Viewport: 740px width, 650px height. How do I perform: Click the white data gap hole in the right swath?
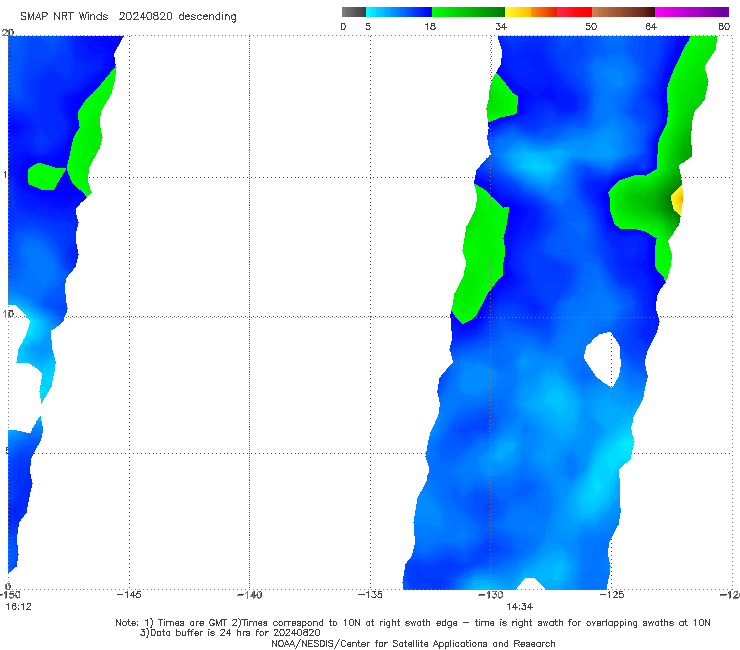tap(603, 359)
